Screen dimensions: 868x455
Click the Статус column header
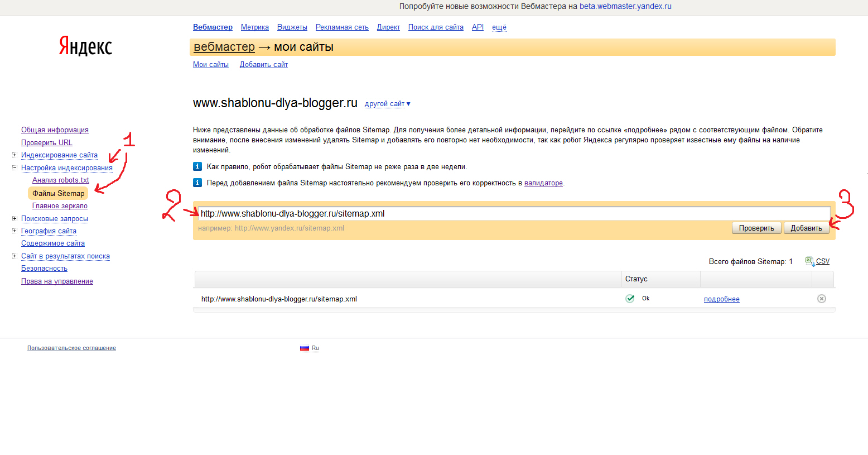(636, 279)
